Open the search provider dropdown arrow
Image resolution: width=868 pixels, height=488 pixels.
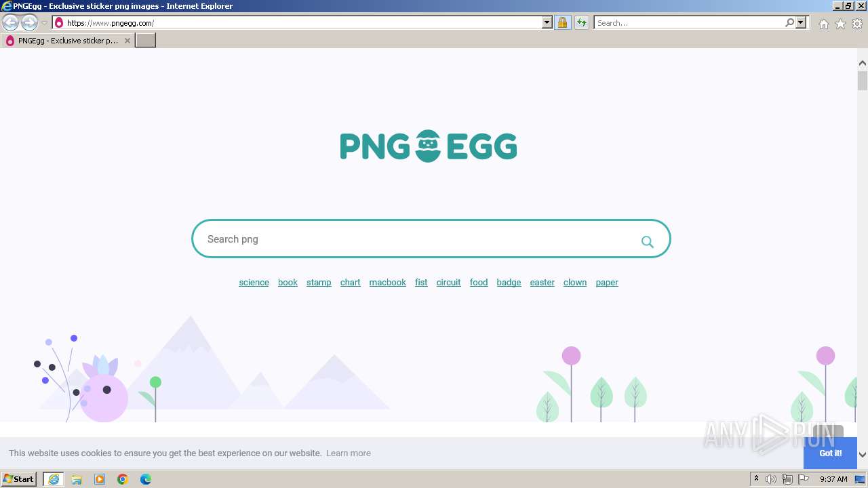(801, 23)
